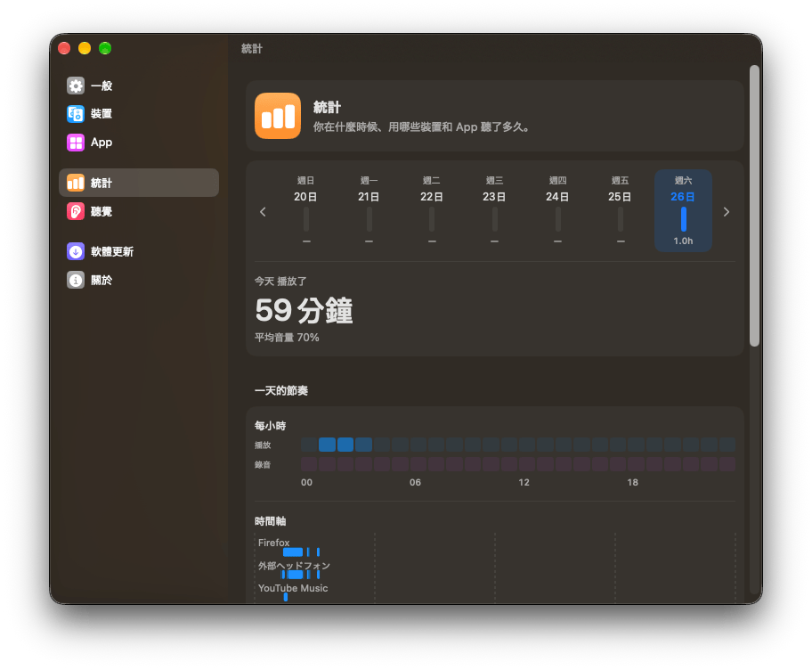The height and width of the screenshot is (670, 812).
Task: Click the 今天 播放了 label
Action: 280,281
